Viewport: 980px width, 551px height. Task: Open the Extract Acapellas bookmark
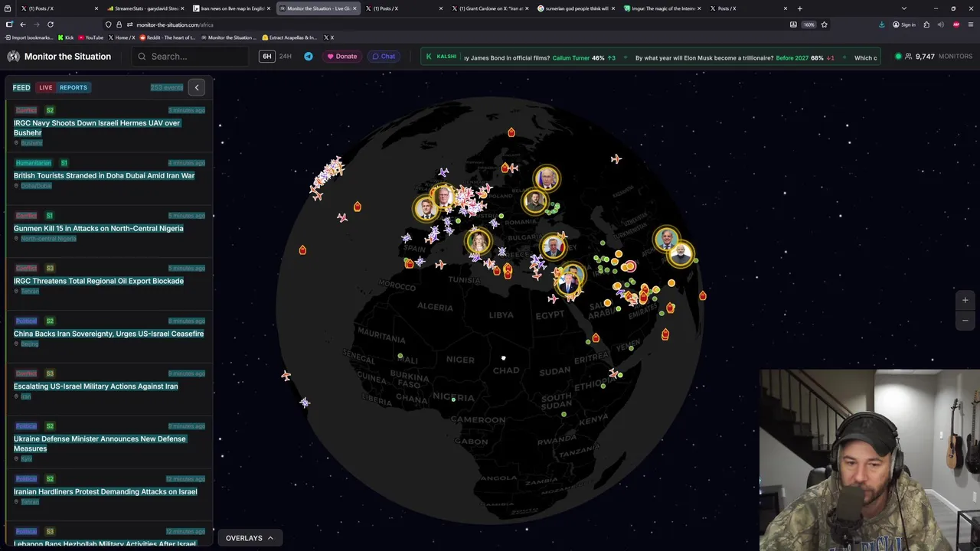coord(289,37)
